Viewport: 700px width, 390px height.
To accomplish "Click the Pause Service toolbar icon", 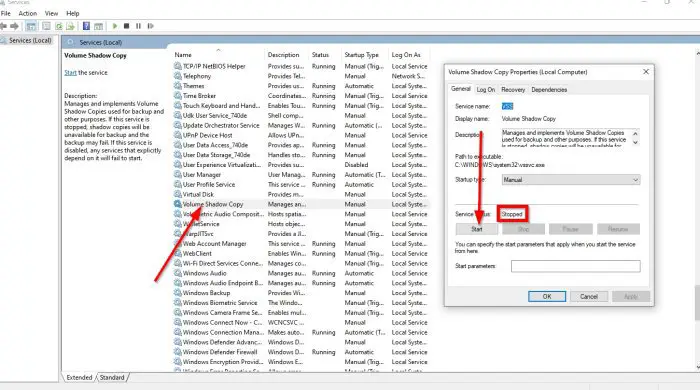I will (138, 26).
